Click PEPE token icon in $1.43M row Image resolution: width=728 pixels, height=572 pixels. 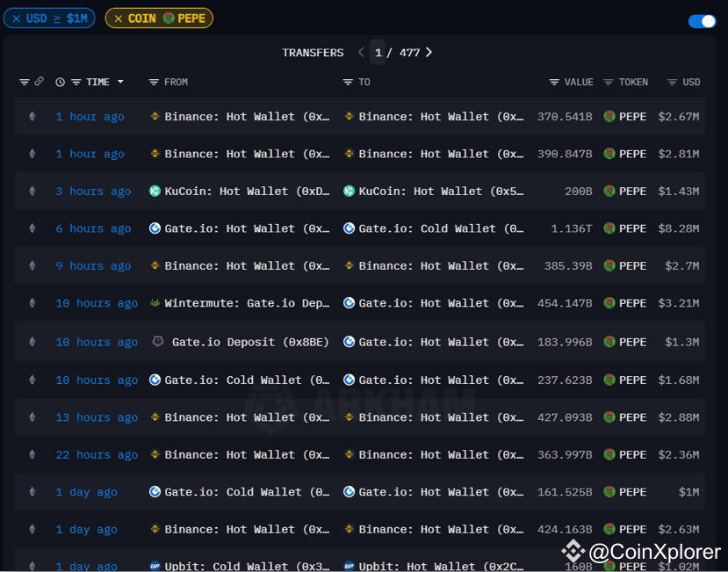coord(609,191)
